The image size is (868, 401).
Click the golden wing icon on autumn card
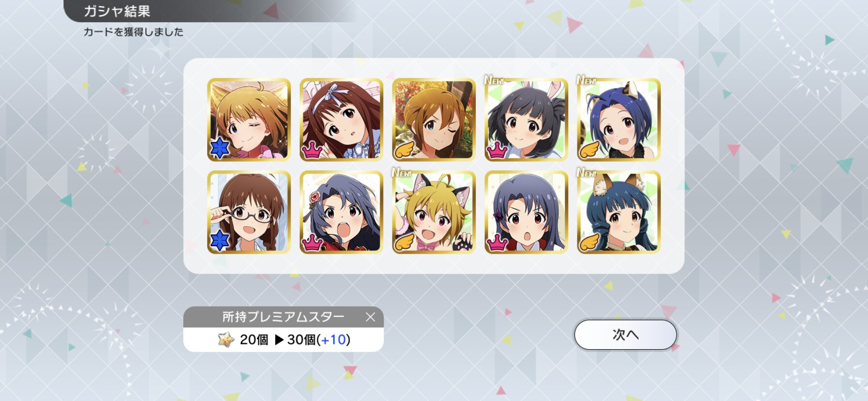[x=404, y=150]
